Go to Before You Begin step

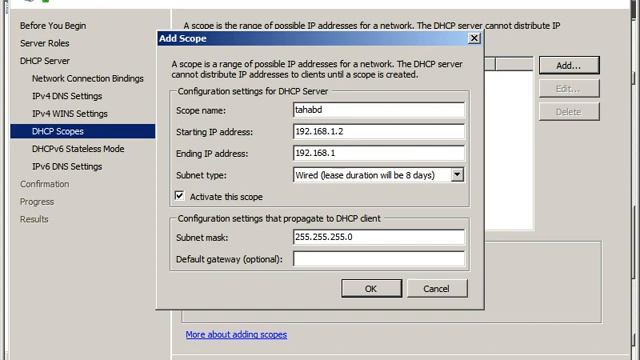53,26
